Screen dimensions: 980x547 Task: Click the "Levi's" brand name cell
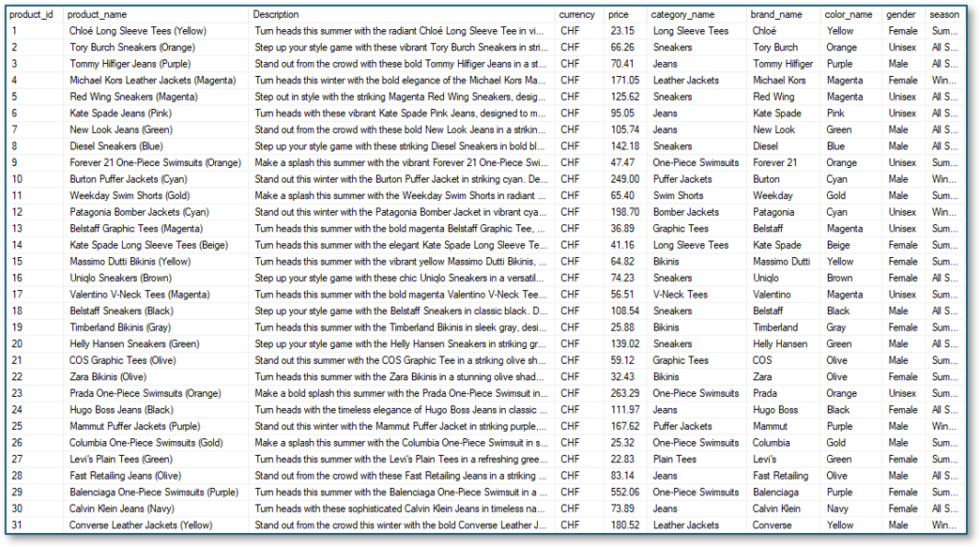coord(764,459)
